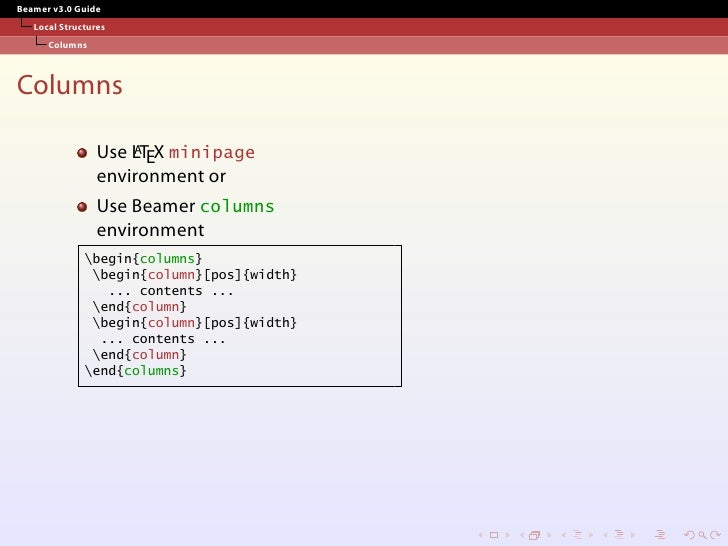Click 'Use Beamer' text in second bullet

(x=146, y=206)
